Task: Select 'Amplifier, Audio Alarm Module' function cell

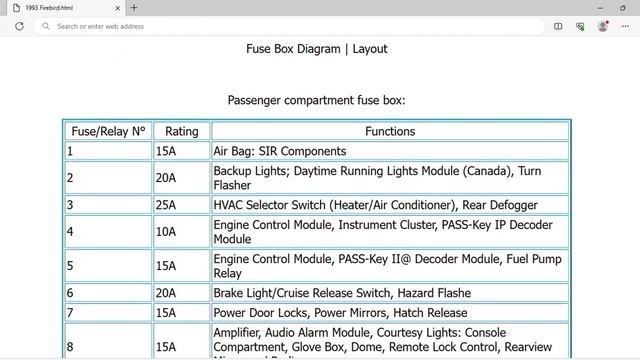Action: pos(390,342)
